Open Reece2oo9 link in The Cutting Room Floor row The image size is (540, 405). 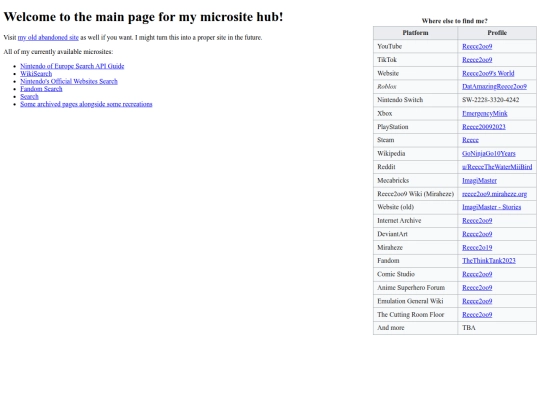tap(477, 314)
